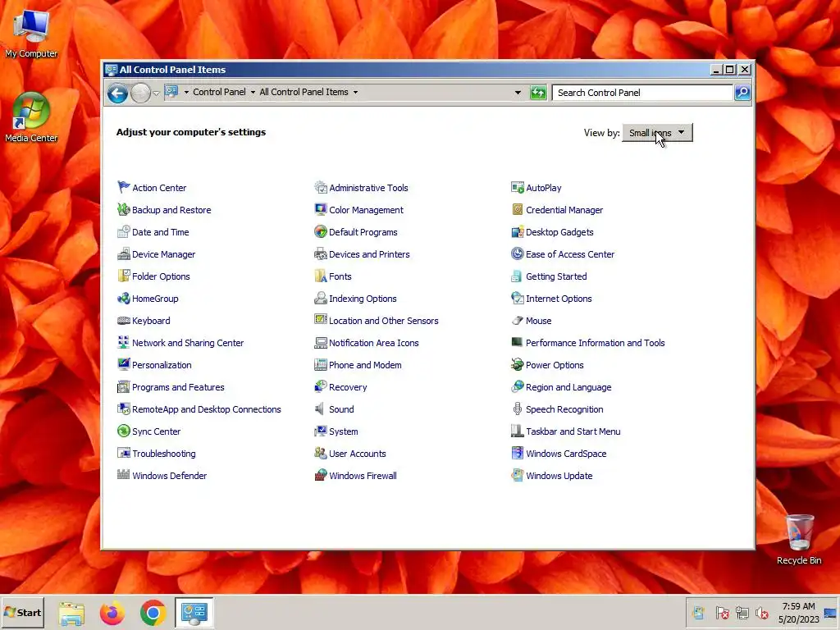Image resolution: width=840 pixels, height=630 pixels.
Task: Click the search magnifier button
Action: [x=742, y=93]
